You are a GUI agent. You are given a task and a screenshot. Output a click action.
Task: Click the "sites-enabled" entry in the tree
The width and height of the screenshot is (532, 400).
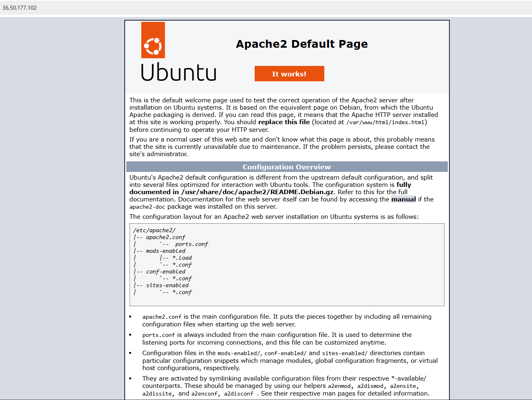point(167,286)
